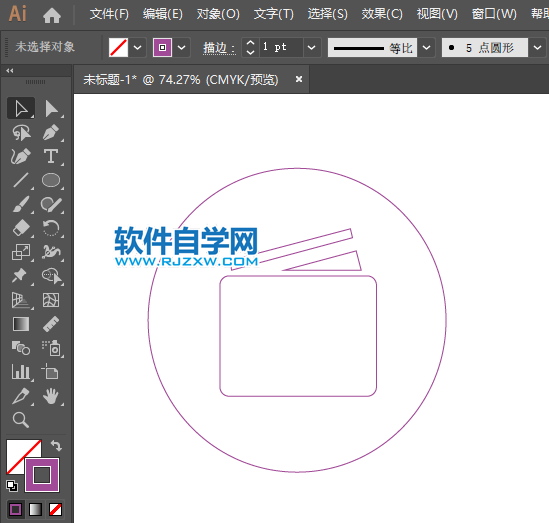
Task: Open the 文件(F) menu
Action: 109,14
